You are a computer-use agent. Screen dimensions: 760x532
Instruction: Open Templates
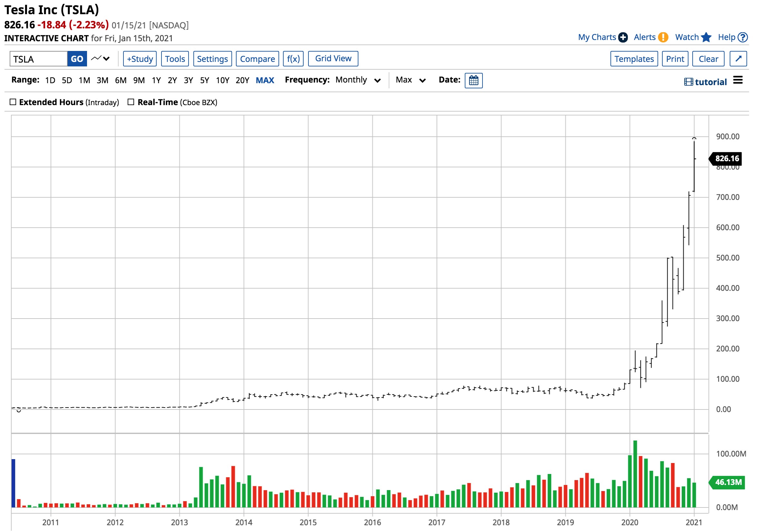[634, 59]
